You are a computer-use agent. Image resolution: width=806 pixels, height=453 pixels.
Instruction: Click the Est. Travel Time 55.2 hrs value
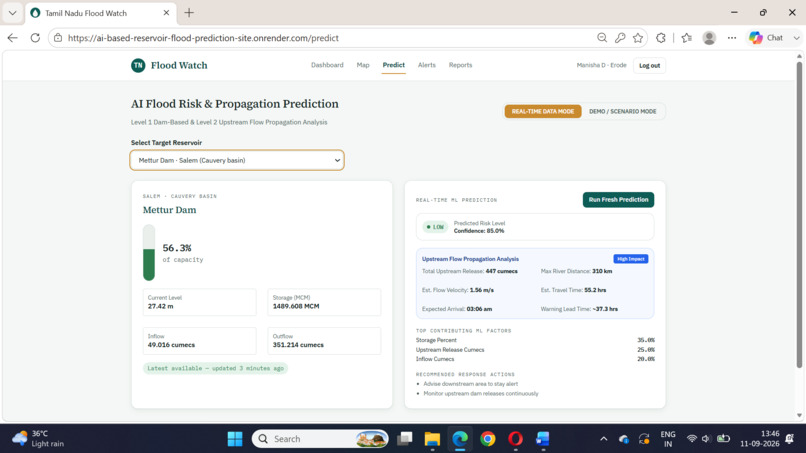coord(595,290)
